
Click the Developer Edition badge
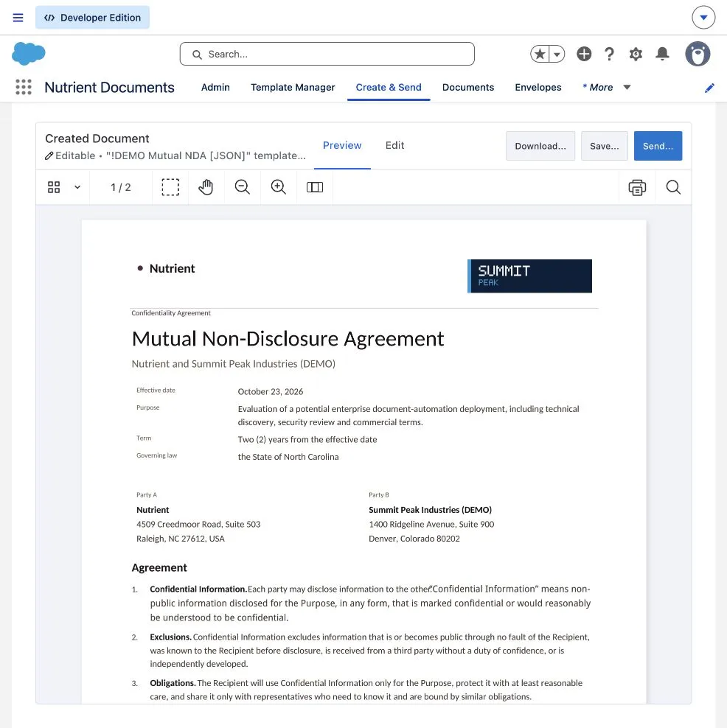pyautogui.click(x=92, y=18)
